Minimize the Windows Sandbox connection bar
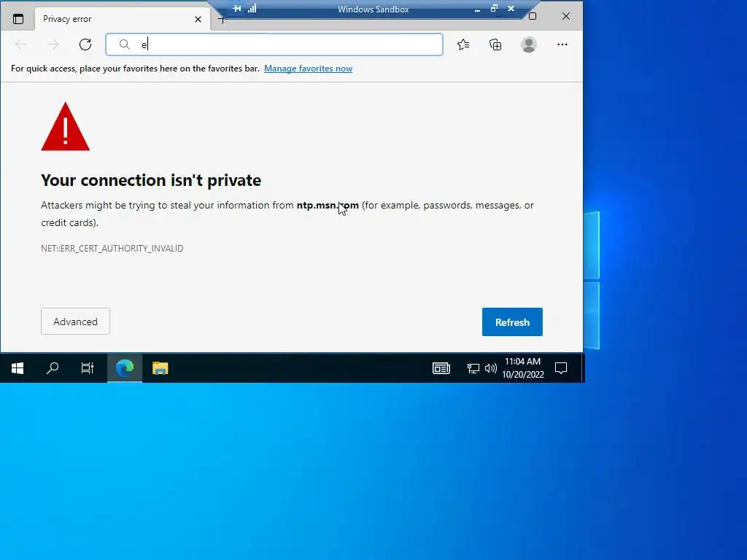The image size is (747, 560). click(x=477, y=9)
